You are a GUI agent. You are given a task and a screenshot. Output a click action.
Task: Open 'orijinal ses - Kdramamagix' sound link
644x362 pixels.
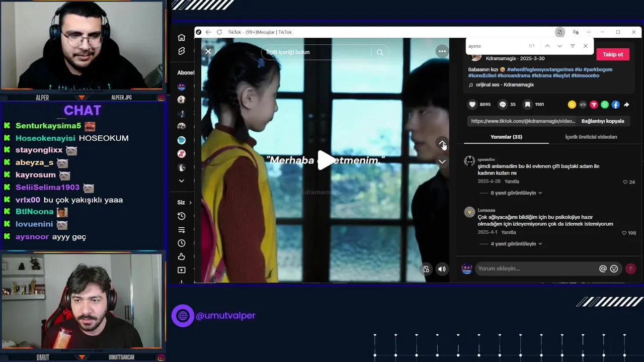coord(505,85)
